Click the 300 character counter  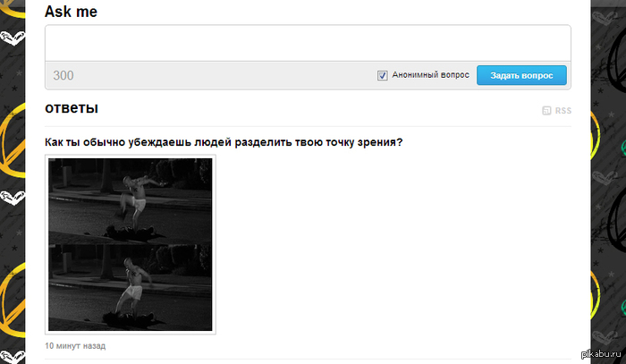pos(63,76)
